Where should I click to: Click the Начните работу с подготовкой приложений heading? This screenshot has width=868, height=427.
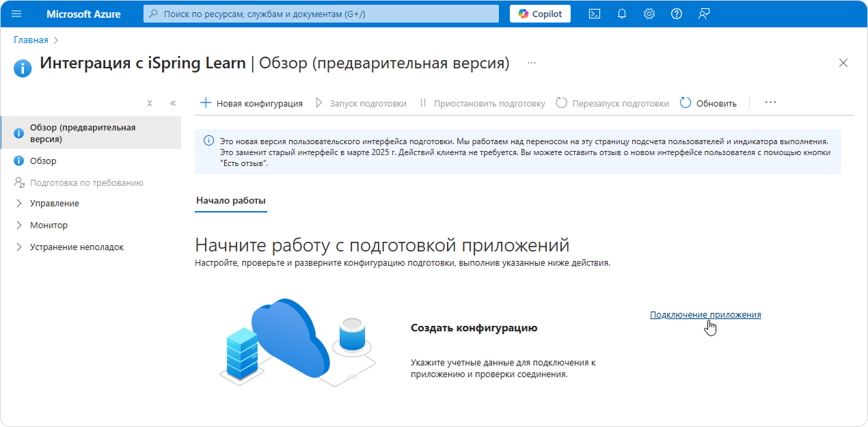point(382,245)
